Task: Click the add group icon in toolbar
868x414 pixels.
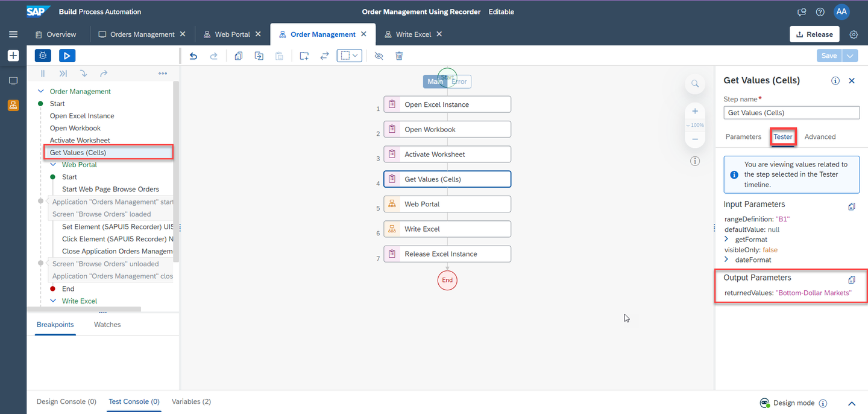Action: click(x=304, y=56)
